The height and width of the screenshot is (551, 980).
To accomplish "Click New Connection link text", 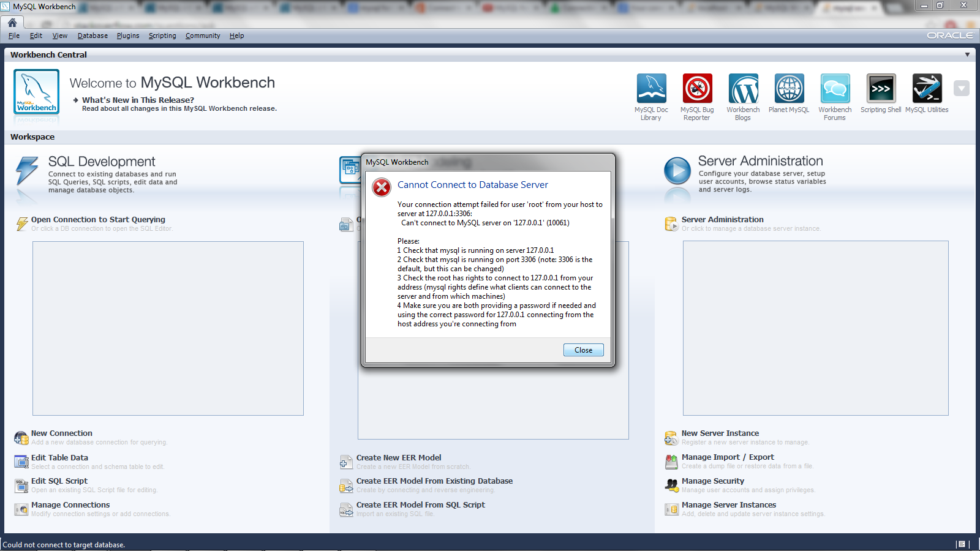I will coord(62,433).
